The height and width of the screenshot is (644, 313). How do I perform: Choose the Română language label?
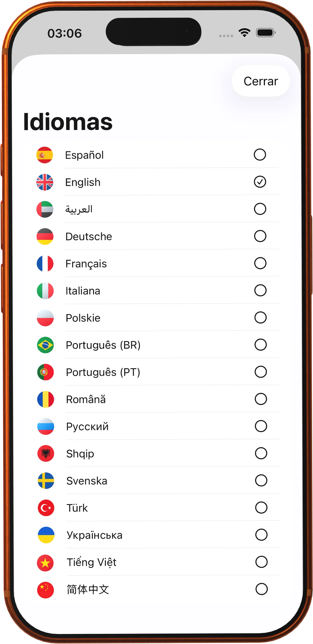click(86, 399)
